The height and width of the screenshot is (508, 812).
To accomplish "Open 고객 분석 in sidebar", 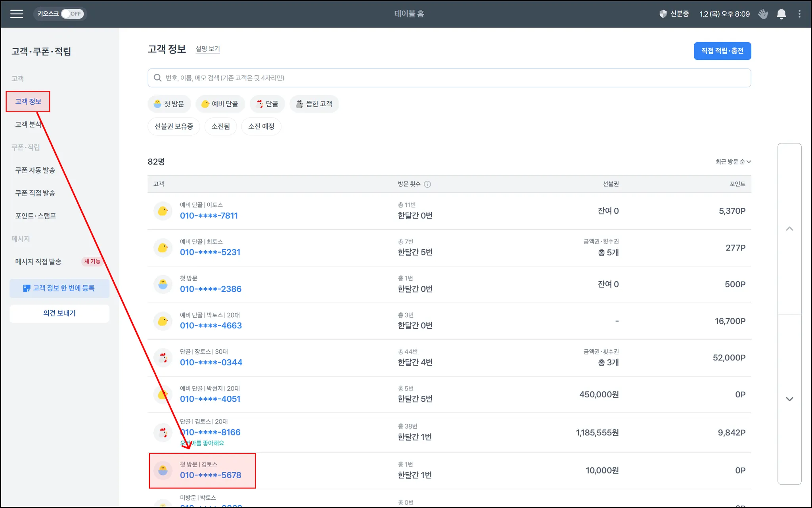I will pos(29,125).
